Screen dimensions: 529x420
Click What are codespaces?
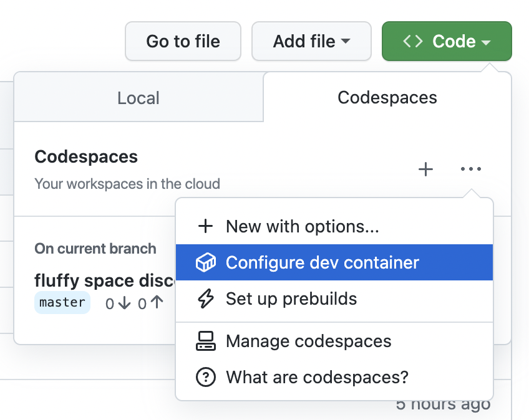[x=318, y=378]
